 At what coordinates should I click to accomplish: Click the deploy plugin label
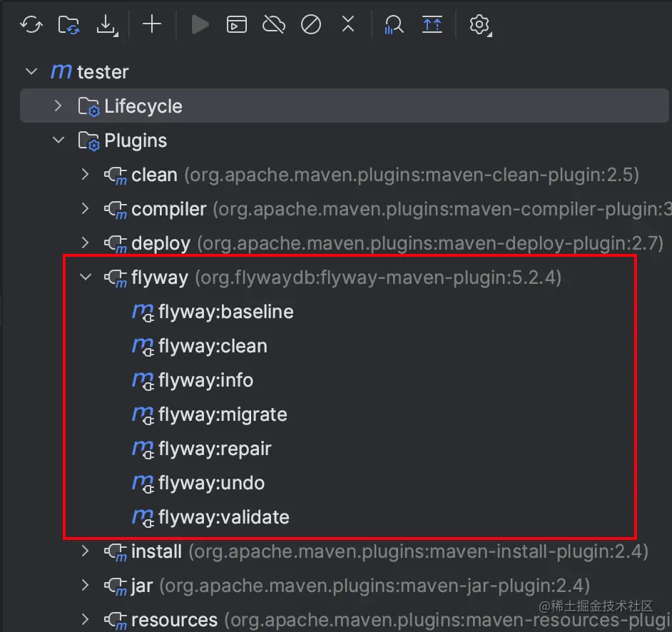coord(161,243)
